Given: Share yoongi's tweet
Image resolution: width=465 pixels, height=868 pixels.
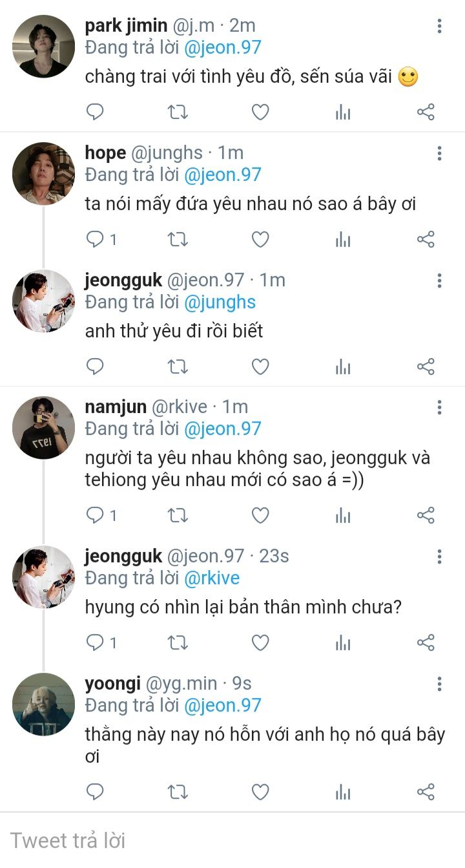Looking at the screenshot, I should coord(426,792).
